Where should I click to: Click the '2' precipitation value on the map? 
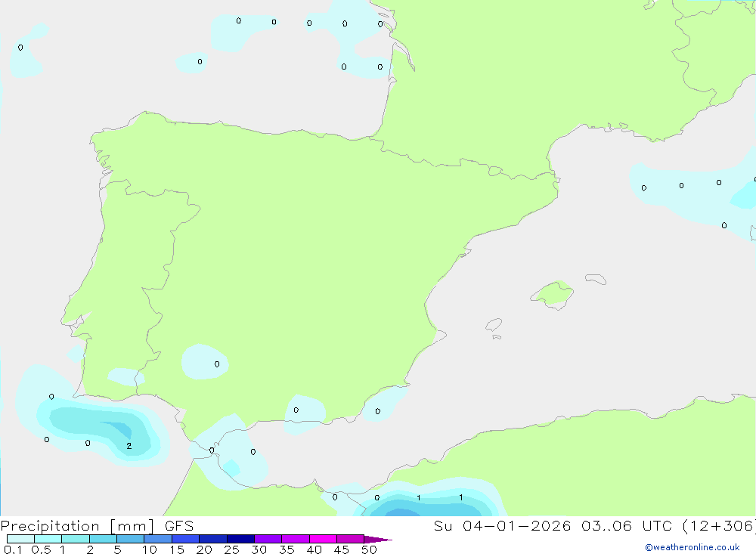(129, 446)
